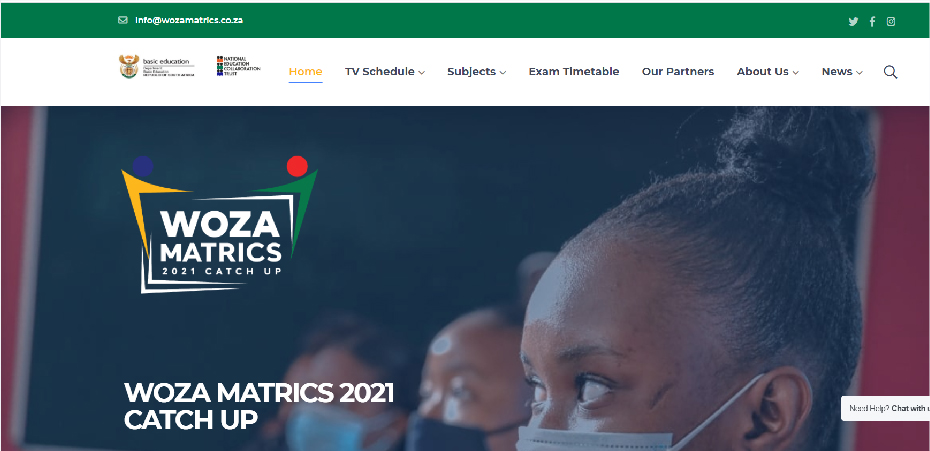Click the info@wozamatrics.co.za email link

point(189,20)
